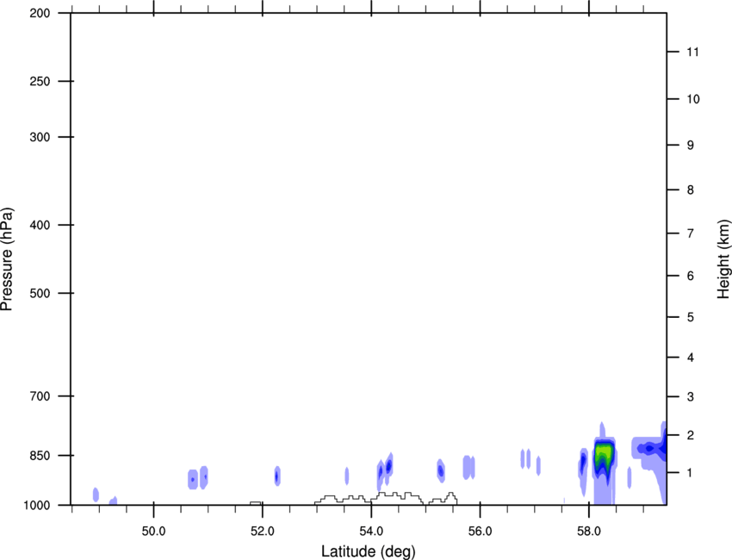
Task: Click the 6 km height label
Action: click(691, 276)
